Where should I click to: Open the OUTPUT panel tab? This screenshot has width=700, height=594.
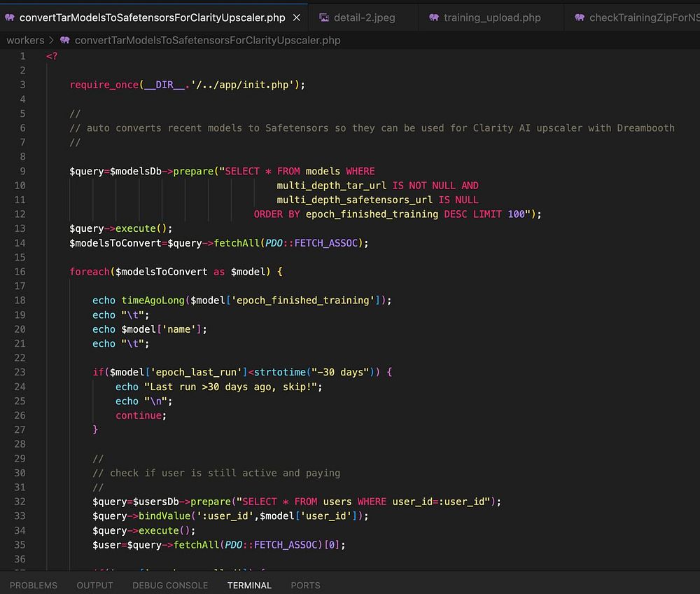[94, 585]
